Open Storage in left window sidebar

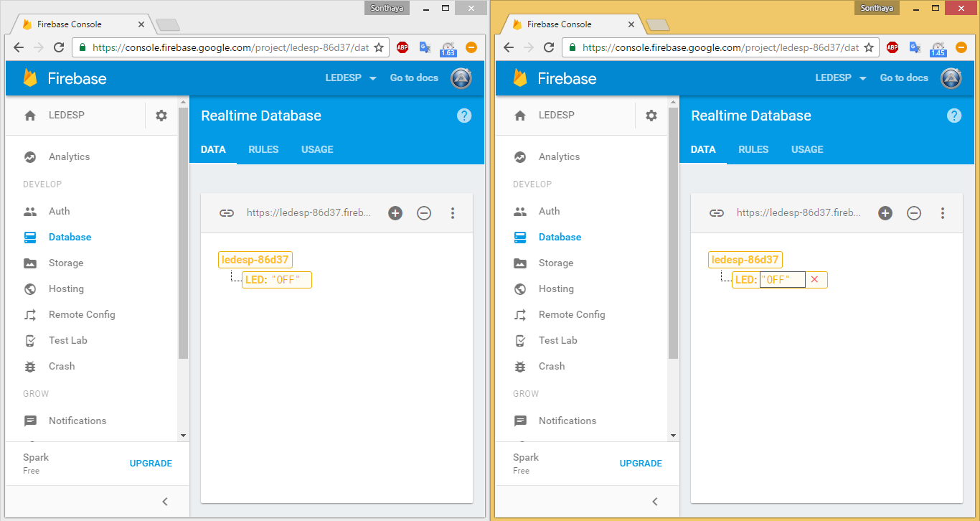click(92, 263)
